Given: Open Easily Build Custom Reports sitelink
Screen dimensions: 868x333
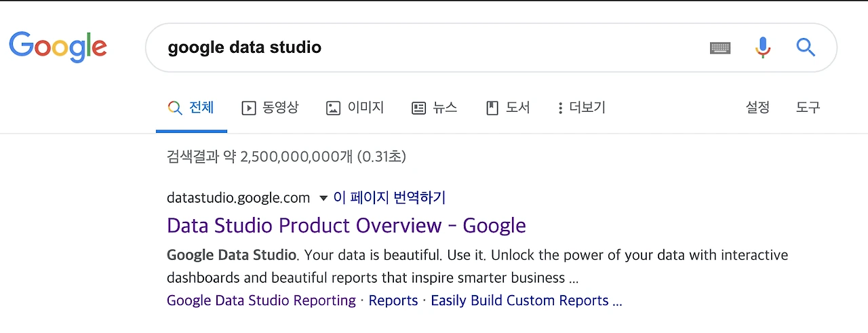Looking at the screenshot, I should pyautogui.click(x=526, y=300).
